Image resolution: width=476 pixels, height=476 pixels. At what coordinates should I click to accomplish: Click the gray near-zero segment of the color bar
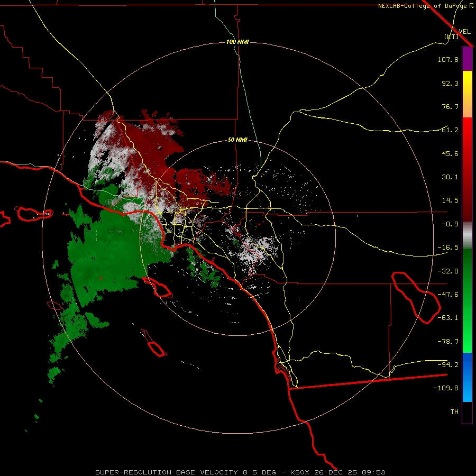(467, 235)
